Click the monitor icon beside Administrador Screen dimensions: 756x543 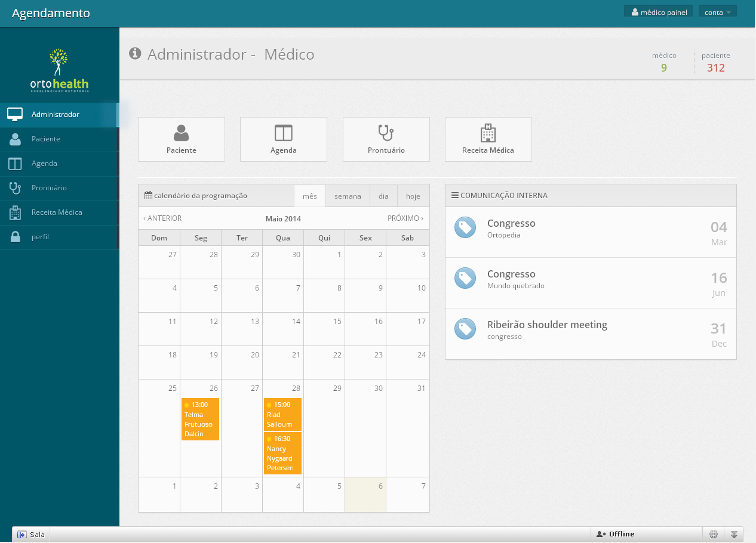click(x=15, y=115)
